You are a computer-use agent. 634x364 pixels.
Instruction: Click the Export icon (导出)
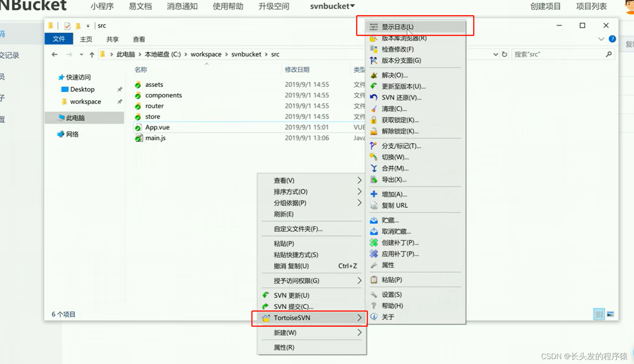click(374, 180)
